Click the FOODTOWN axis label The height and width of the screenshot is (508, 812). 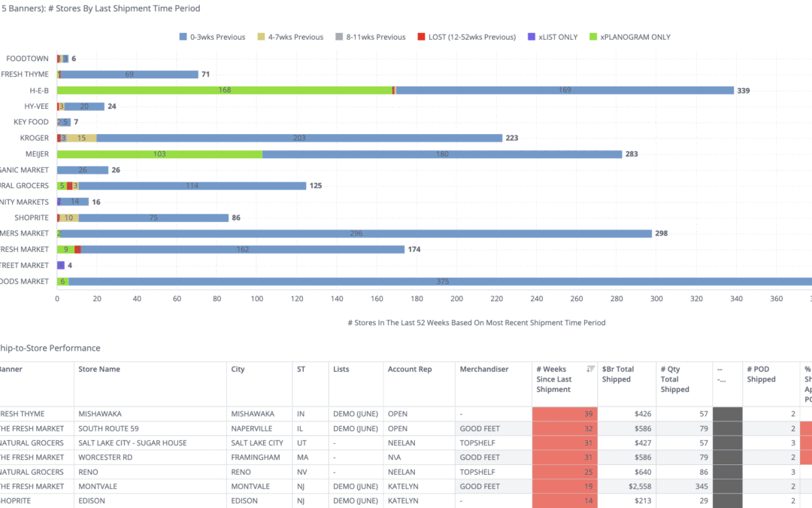(27, 59)
